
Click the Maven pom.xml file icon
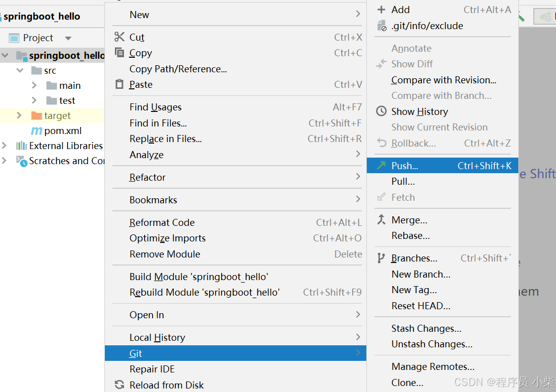tap(36, 131)
